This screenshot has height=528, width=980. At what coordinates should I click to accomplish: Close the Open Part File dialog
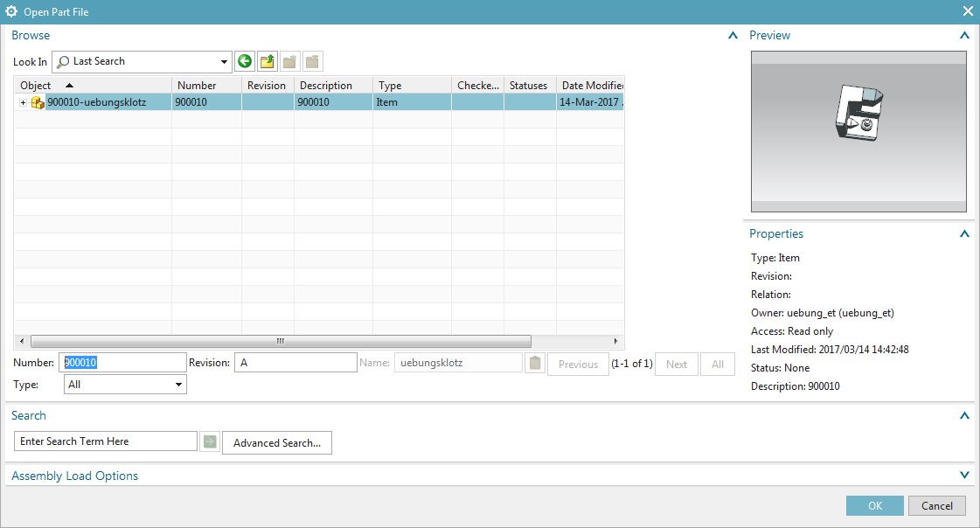tap(968, 11)
